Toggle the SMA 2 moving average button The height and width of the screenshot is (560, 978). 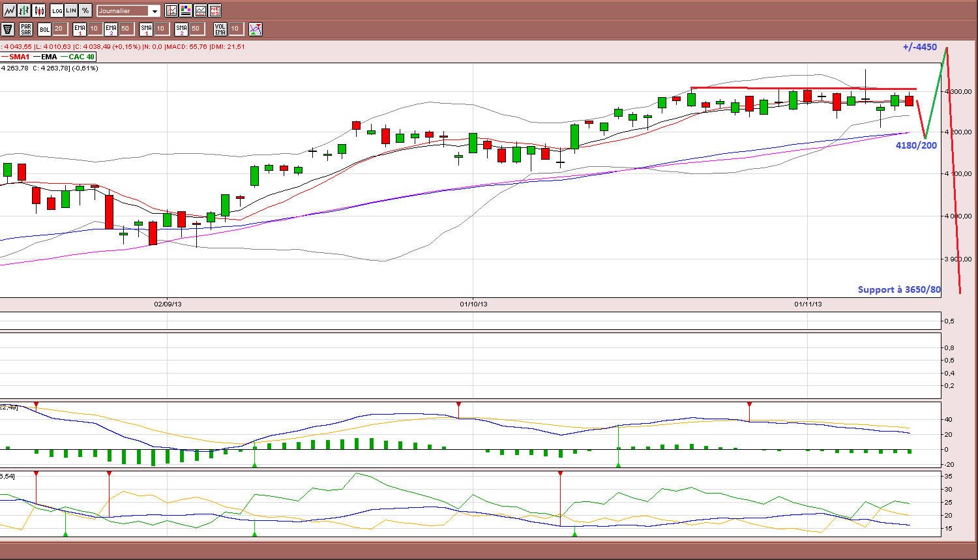pos(181,29)
